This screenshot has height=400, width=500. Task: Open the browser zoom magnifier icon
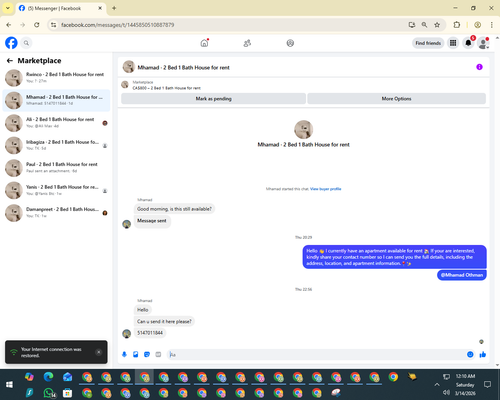click(x=424, y=25)
